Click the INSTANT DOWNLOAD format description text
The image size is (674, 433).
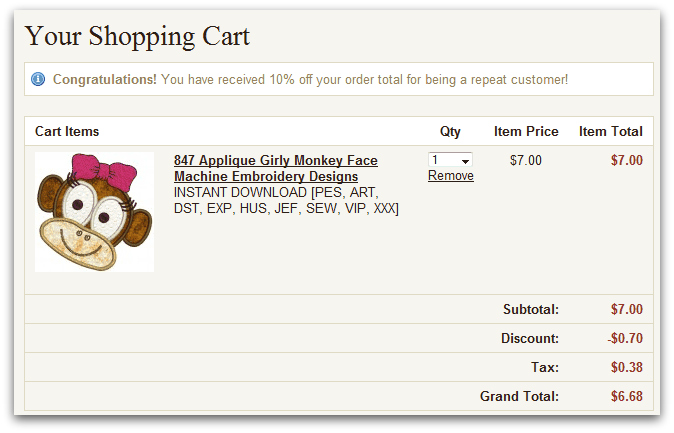coord(286,200)
